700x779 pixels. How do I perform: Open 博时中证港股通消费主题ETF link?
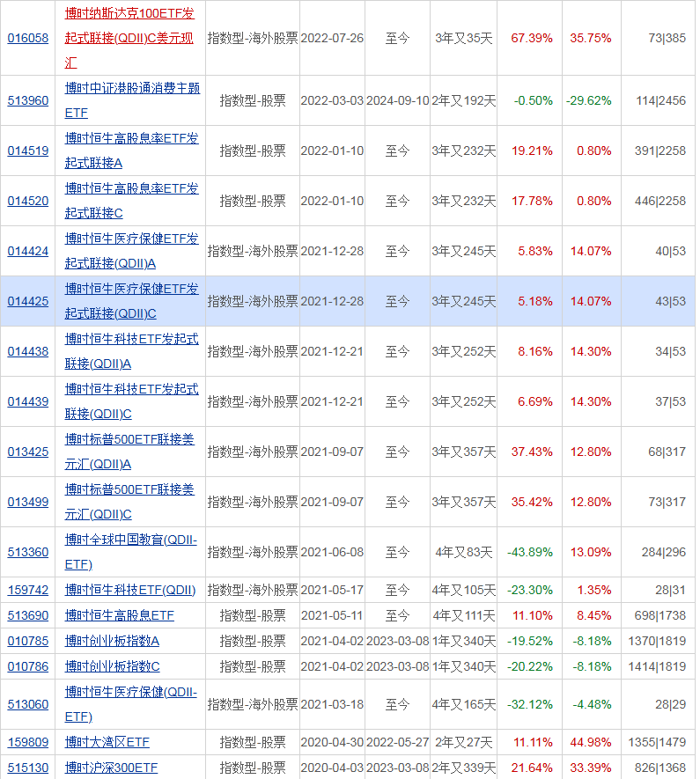pos(132,101)
